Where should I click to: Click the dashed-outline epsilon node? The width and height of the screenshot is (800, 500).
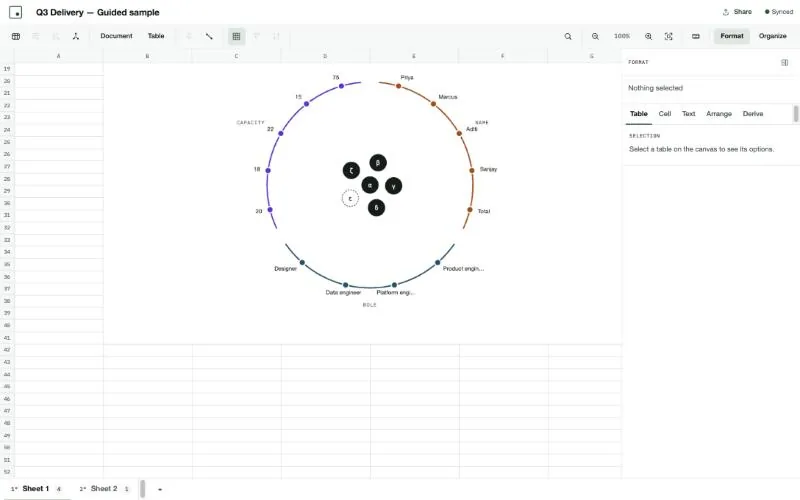pos(350,198)
